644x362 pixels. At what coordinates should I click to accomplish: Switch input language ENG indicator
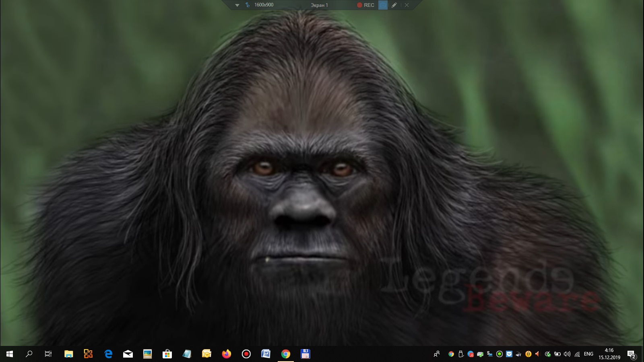[x=588, y=354]
